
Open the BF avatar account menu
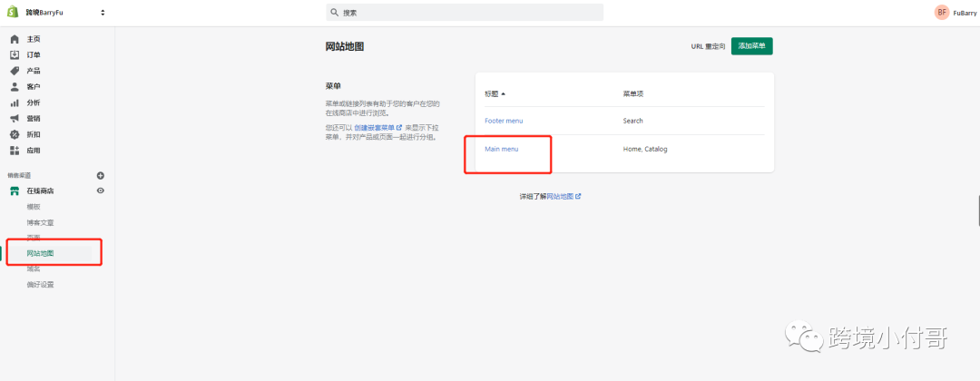[942, 13]
